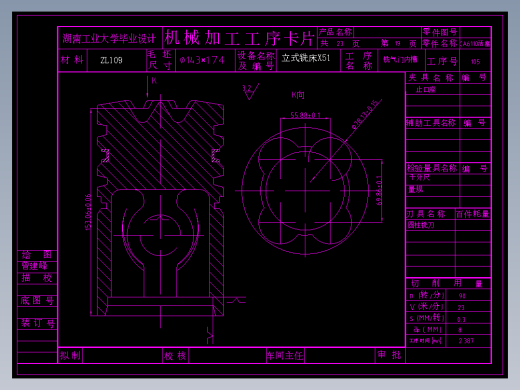
Task: Click the vertical dimension 69.86±0.1
Action: coord(379,191)
